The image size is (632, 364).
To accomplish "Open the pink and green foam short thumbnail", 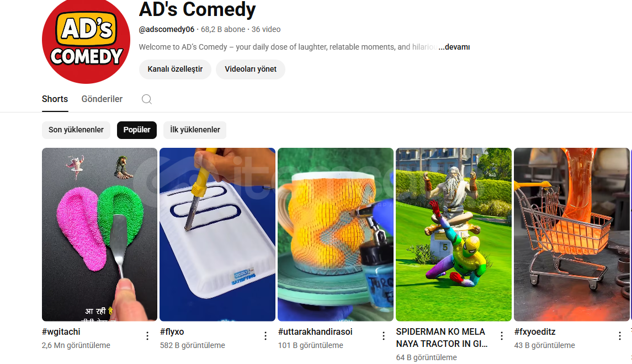I will (99, 234).
